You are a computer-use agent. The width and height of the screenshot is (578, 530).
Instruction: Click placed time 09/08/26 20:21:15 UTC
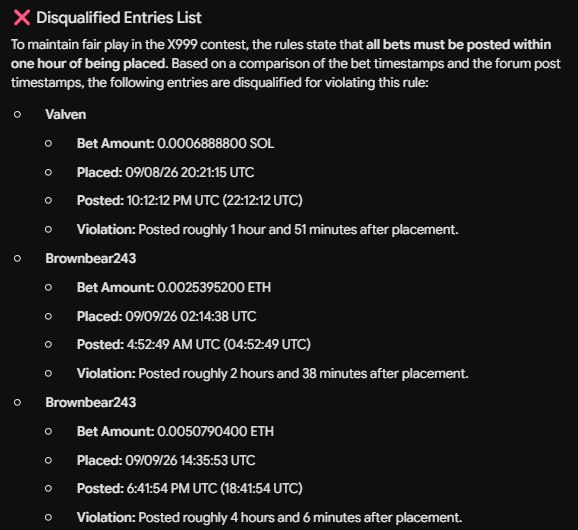(x=190, y=172)
